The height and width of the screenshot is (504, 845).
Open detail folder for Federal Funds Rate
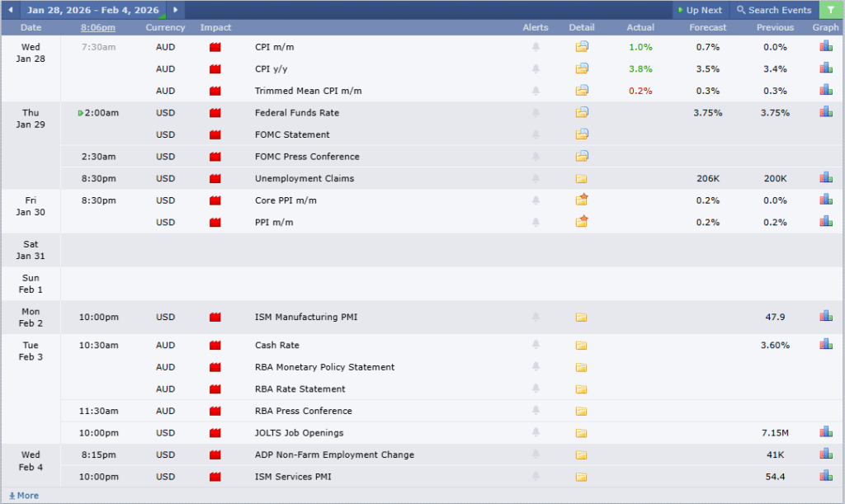tap(582, 112)
